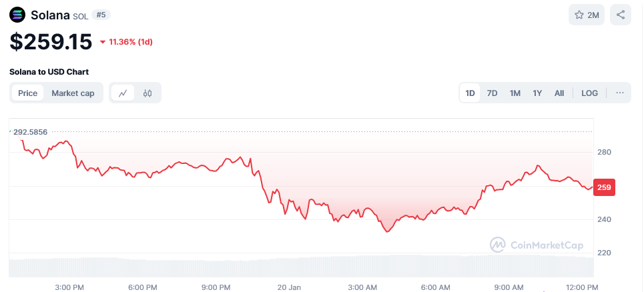Click the red 259 current price label
Viewport: 644px width, 292px height.
pos(604,187)
